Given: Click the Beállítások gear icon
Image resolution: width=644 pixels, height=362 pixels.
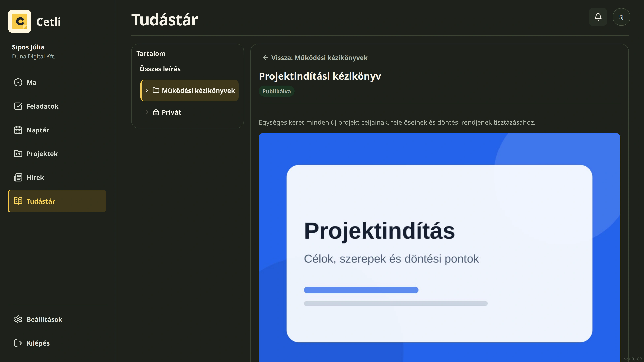Looking at the screenshot, I should [18, 320].
